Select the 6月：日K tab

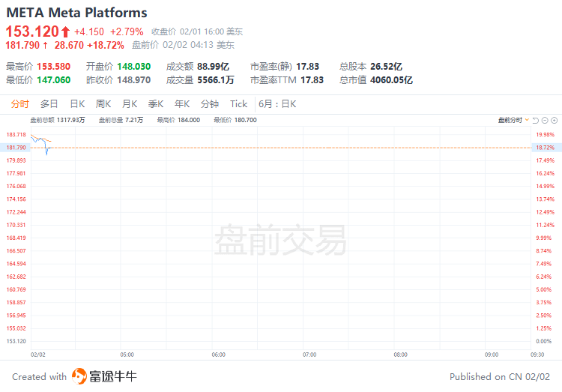pos(277,104)
